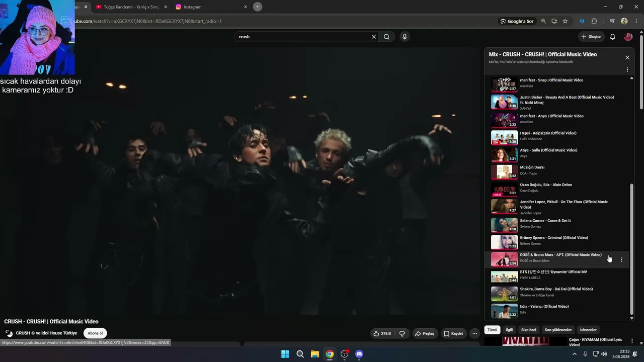
Task: Close the Mix playlist panel
Action: (627, 58)
